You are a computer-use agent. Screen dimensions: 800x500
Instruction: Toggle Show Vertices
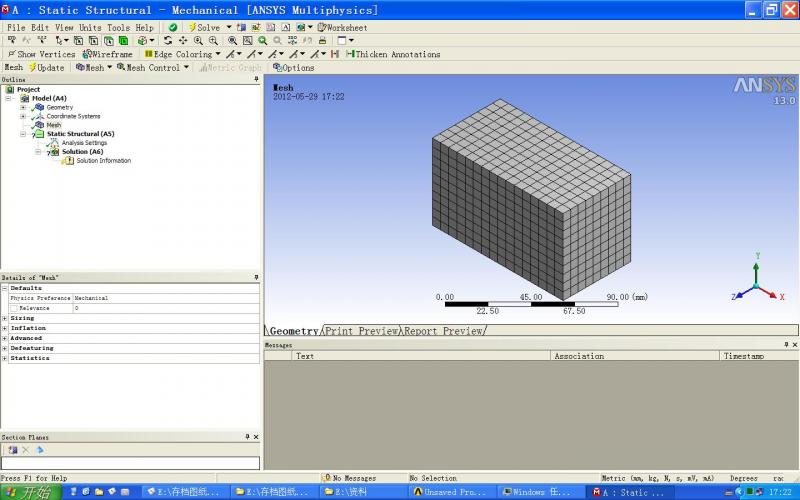pyautogui.click(x=41, y=54)
